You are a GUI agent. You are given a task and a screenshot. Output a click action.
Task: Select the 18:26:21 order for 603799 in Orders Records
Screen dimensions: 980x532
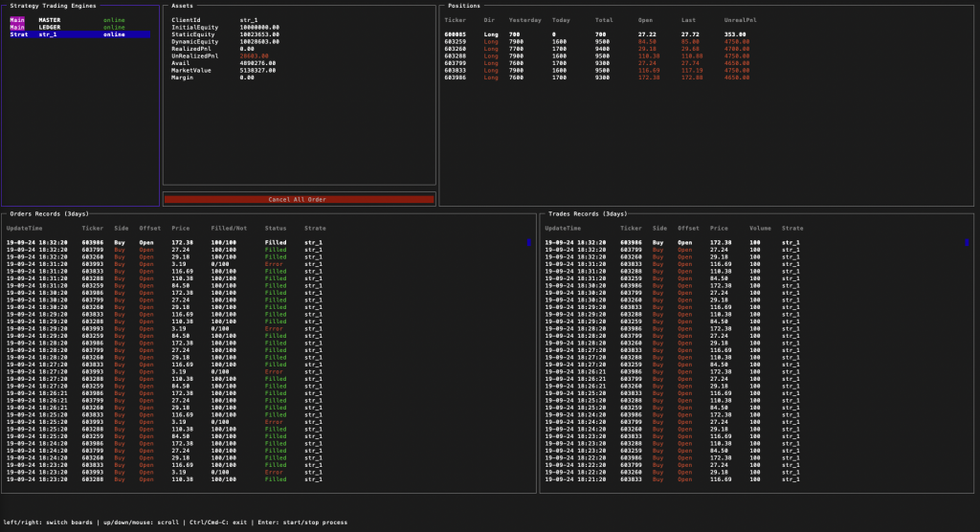(165, 401)
